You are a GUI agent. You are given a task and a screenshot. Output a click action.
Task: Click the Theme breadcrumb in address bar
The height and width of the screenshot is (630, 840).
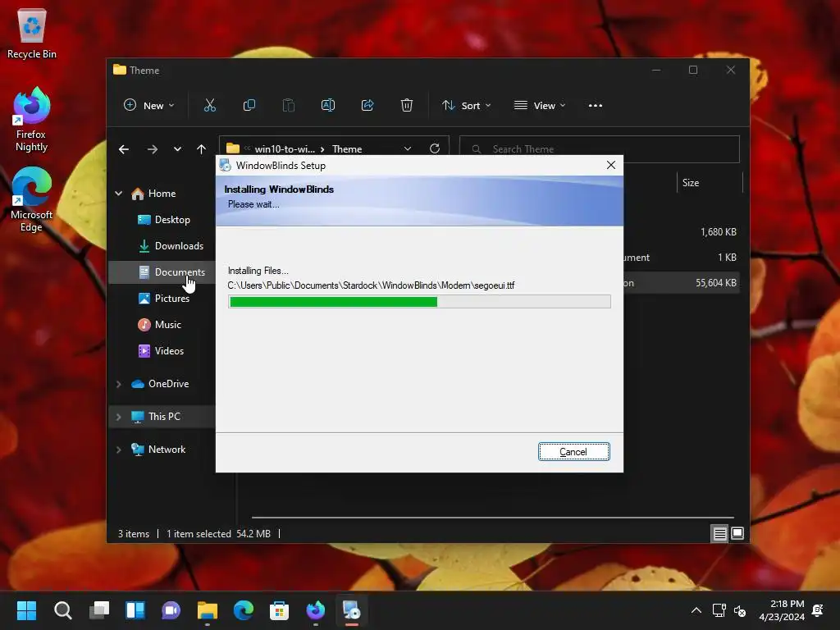347,149
